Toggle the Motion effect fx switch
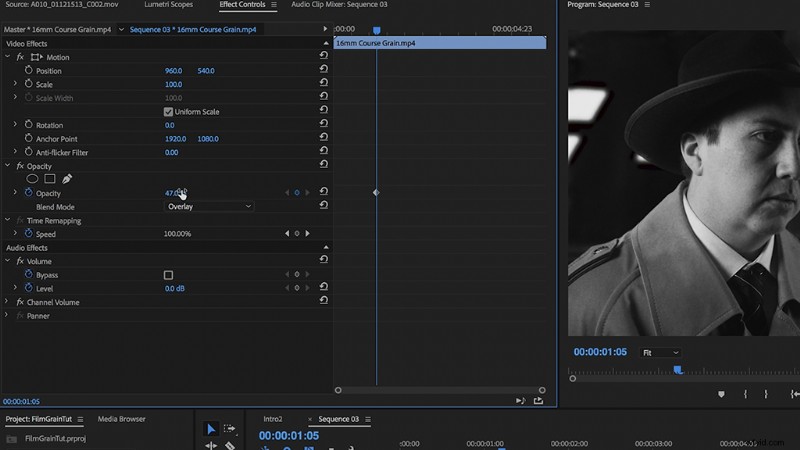800x450 pixels. click(x=20, y=57)
